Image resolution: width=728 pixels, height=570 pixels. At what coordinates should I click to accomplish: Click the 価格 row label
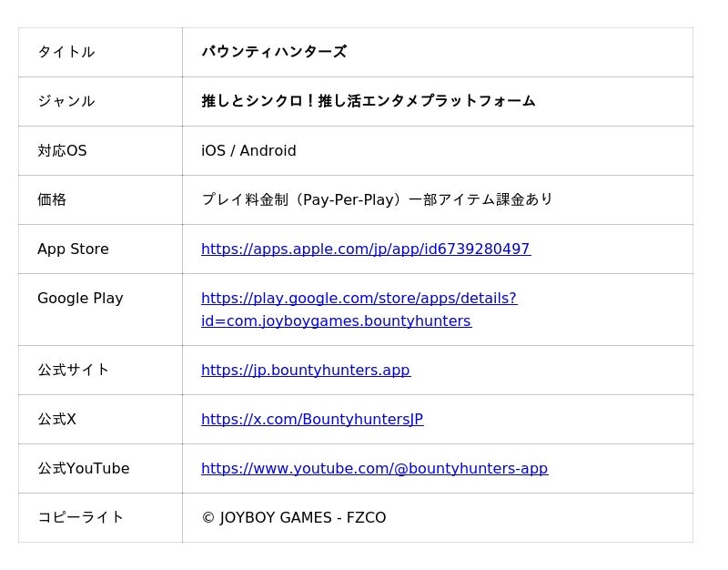point(52,199)
